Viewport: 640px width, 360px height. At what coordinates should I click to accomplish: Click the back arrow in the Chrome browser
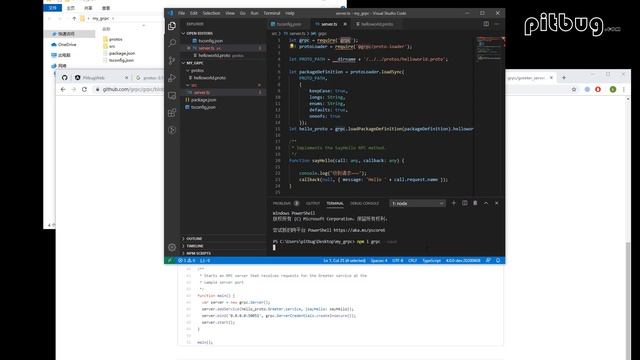tap(63, 89)
